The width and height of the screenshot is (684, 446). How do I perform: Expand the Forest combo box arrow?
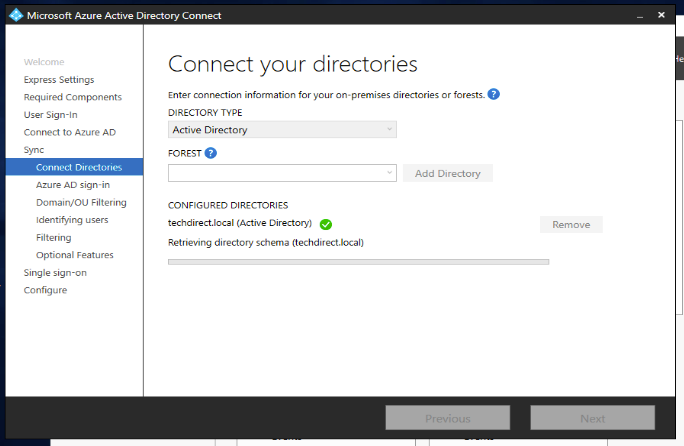tap(390, 173)
